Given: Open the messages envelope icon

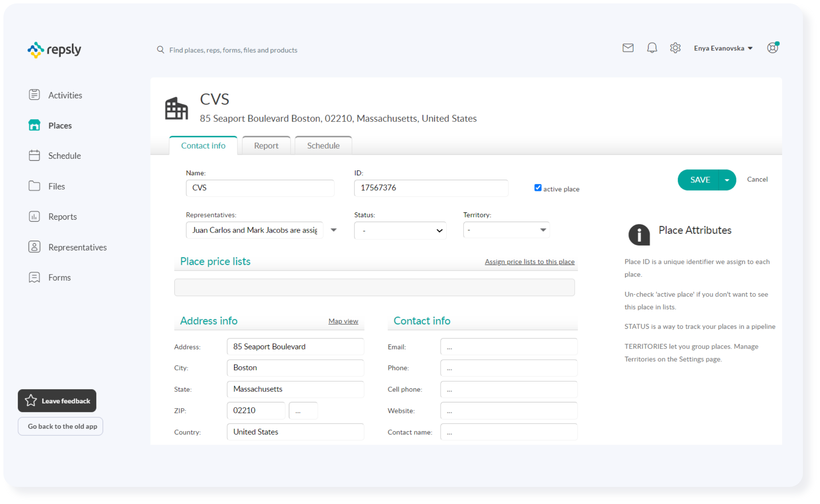Looking at the screenshot, I should click(x=628, y=48).
